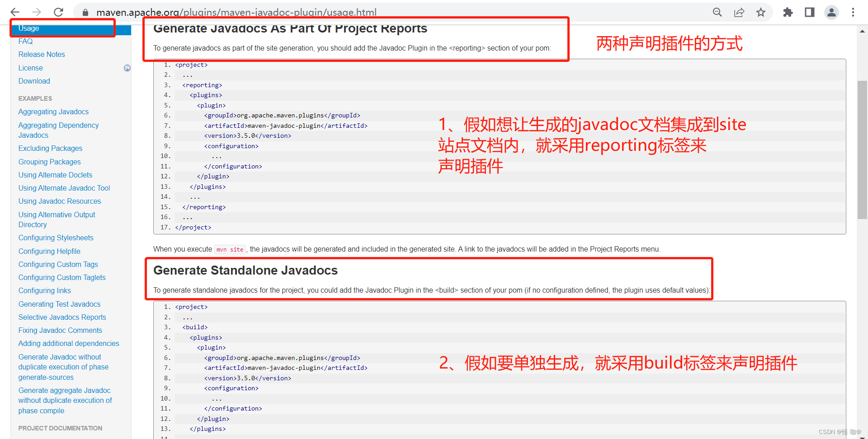This screenshot has height=439, width=868.
Task: Click <version>3.5.0</version> in the reporting example
Action: point(248,135)
